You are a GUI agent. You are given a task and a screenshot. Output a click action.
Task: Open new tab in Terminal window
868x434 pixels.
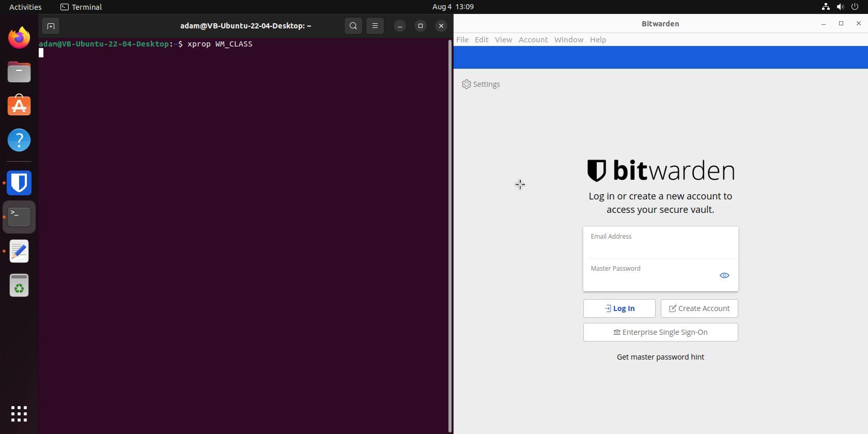click(51, 26)
